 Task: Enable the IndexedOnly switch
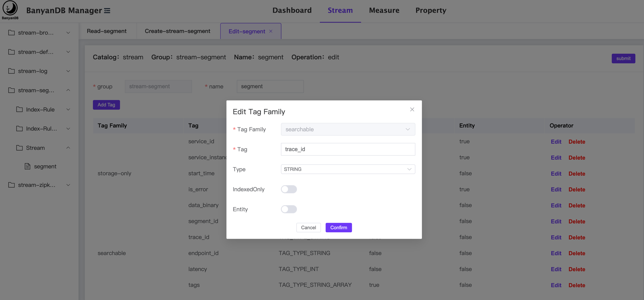tap(289, 189)
